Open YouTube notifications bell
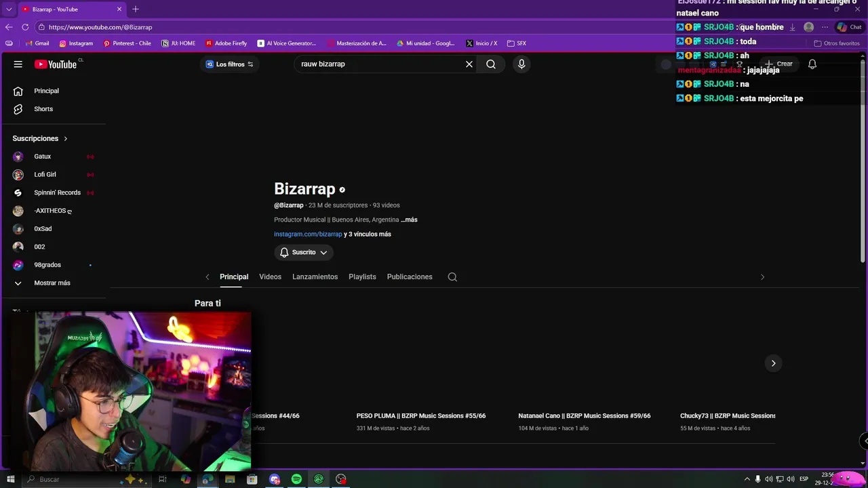 click(812, 64)
